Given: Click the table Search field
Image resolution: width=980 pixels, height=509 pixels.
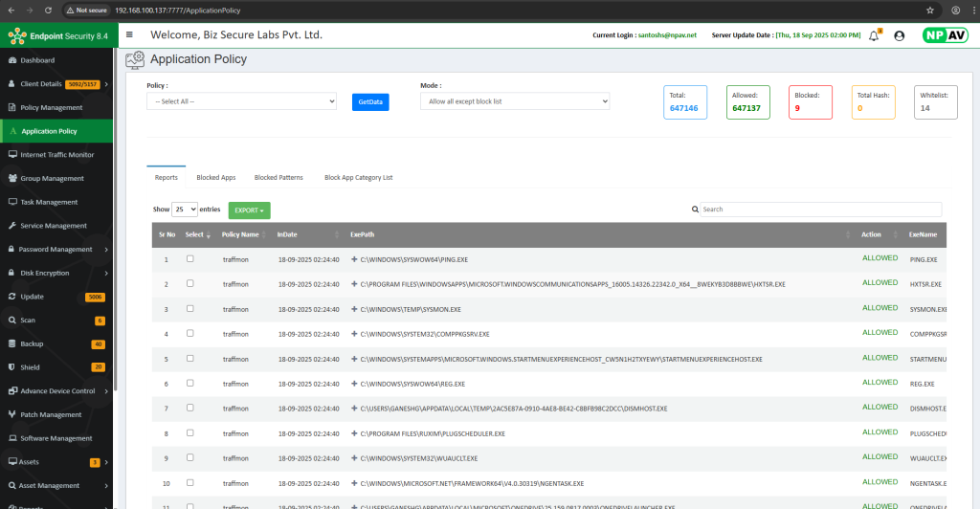Looking at the screenshot, I should 819,209.
